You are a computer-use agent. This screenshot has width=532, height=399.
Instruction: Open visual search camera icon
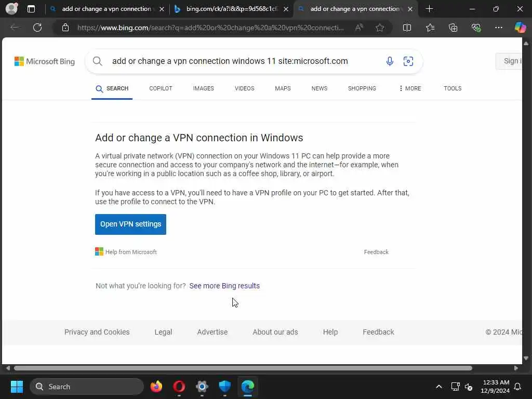[408, 61]
